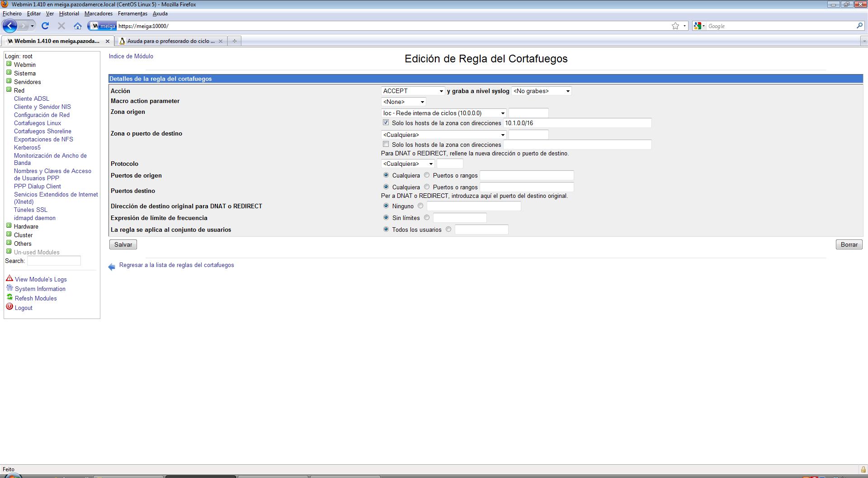Bookmark this page with the star icon
The image size is (868, 478).
pyautogui.click(x=675, y=26)
